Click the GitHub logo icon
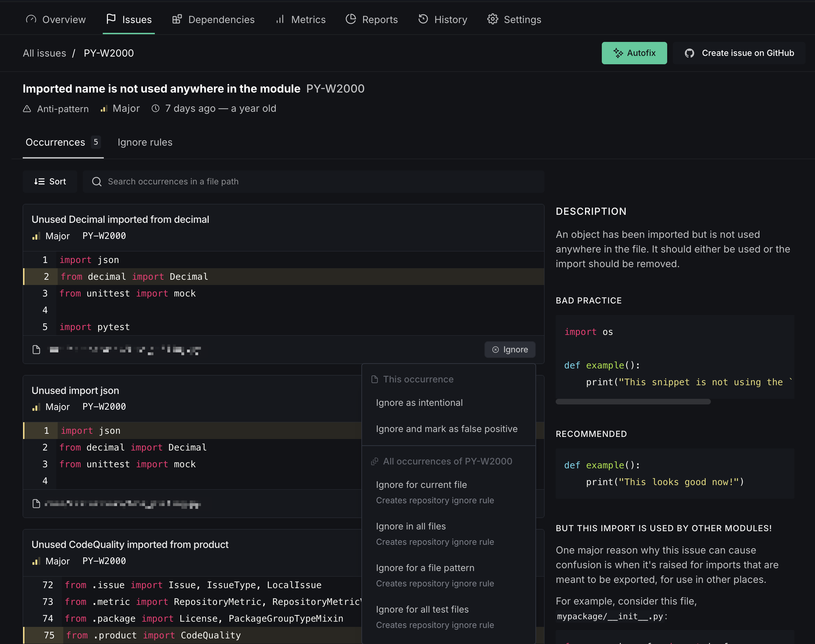The width and height of the screenshot is (815, 644). pyautogui.click(x=689, y=53)
